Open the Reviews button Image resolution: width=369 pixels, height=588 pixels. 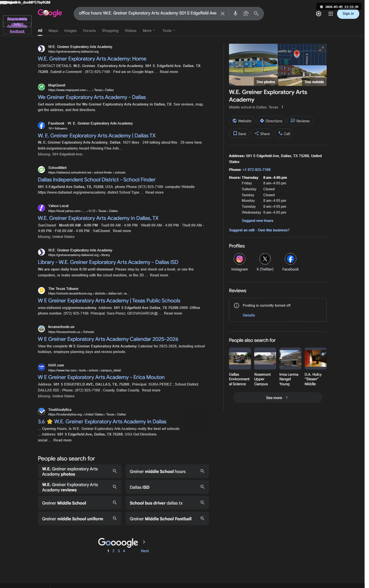click(300, 121)
